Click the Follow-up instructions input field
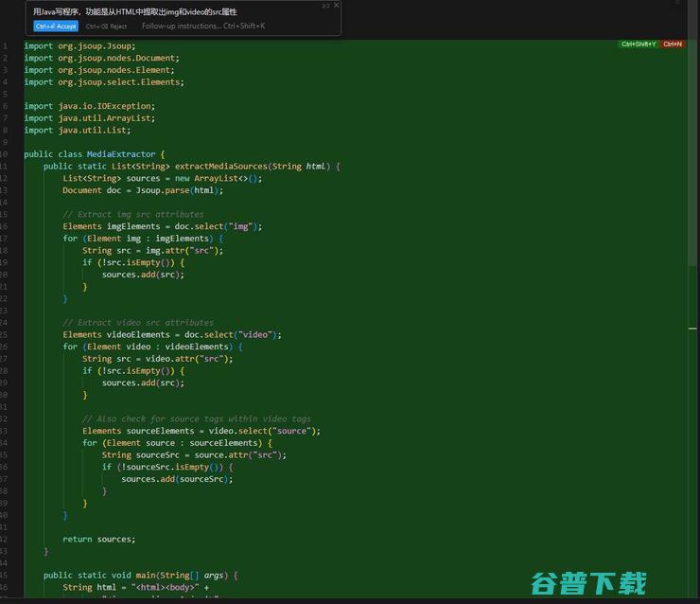 pos(203,26)
